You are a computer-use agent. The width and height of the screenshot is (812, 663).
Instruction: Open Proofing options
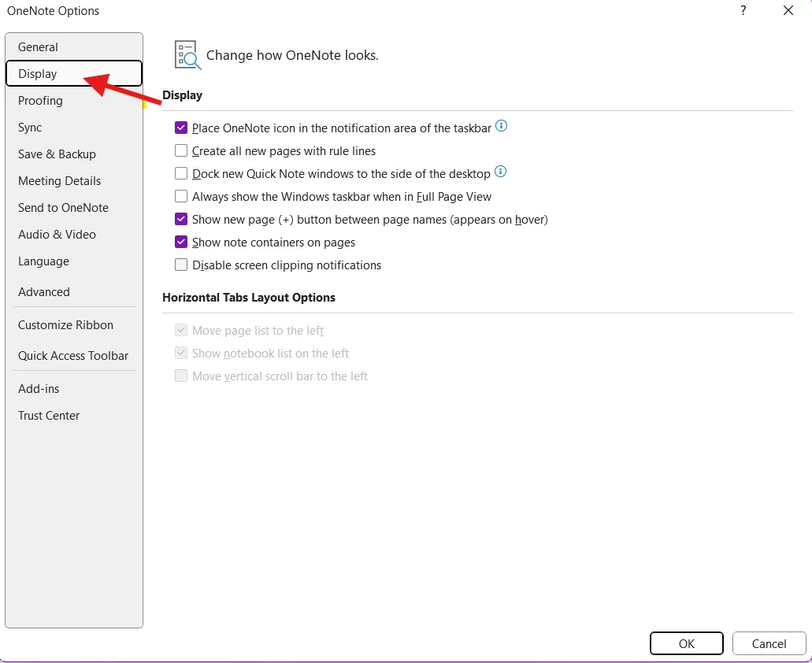(x=73, y=101)
